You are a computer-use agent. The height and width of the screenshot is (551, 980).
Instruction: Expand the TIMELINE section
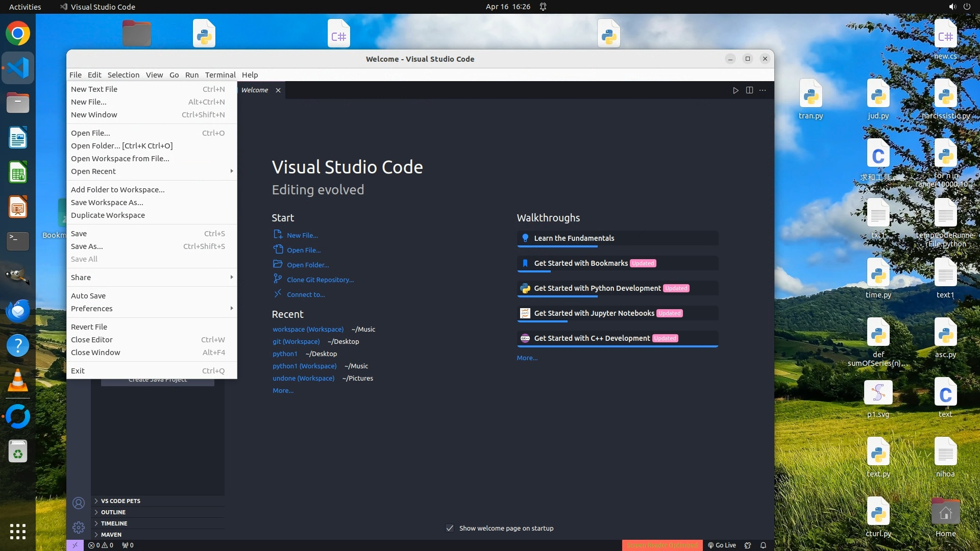tap(114, 523)
